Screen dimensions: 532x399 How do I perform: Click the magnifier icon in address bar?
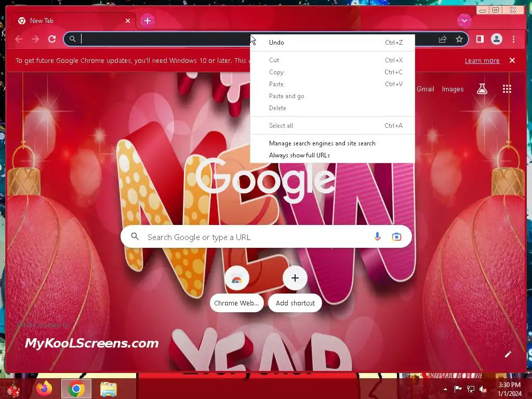click(x=73, y=39)
